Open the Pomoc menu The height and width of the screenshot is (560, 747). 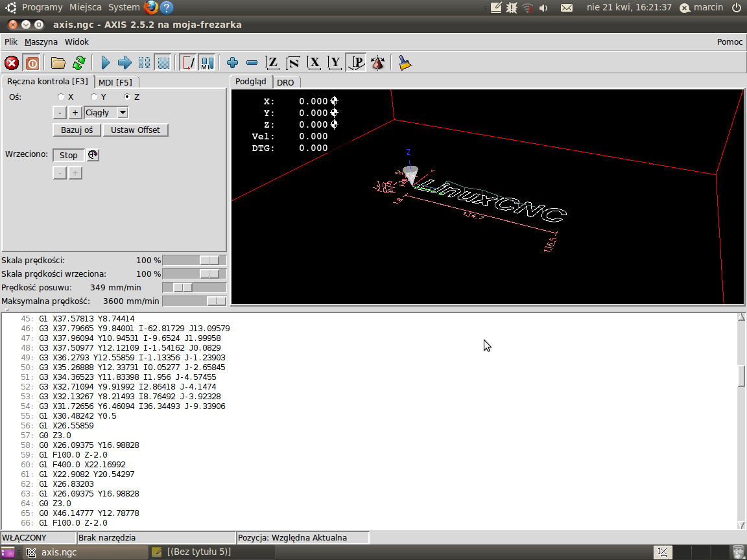(x=729, y=42)
